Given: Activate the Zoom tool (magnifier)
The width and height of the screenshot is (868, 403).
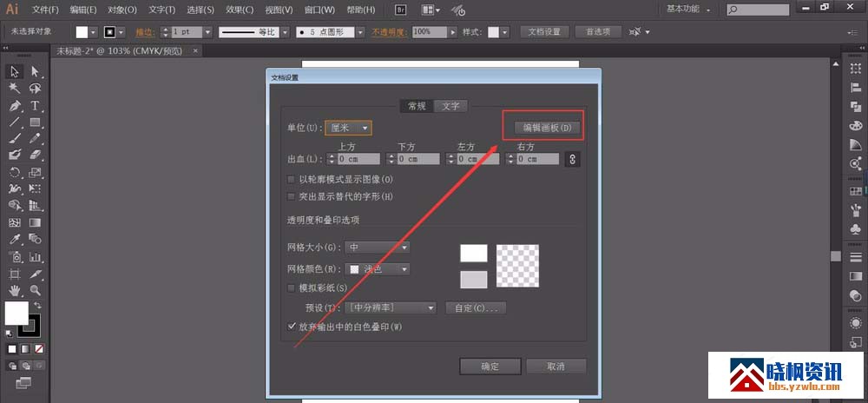Looking at the screenshot, I should click(x=36, y=290).
